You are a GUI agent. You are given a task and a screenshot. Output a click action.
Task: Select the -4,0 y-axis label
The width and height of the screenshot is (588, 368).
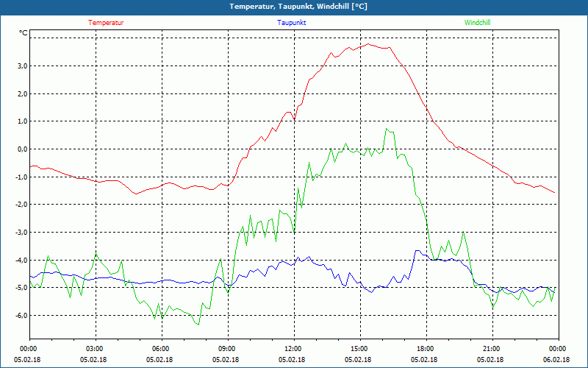tap(22, 261)
